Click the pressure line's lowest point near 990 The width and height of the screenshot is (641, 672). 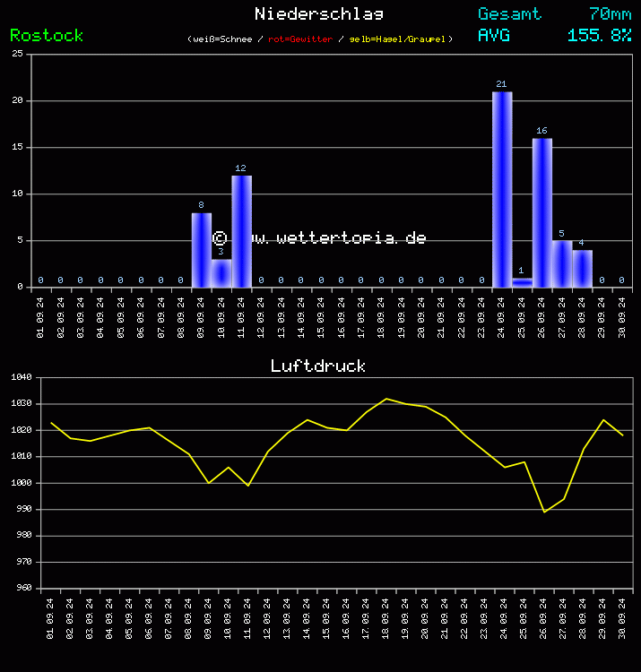point(544,512)
